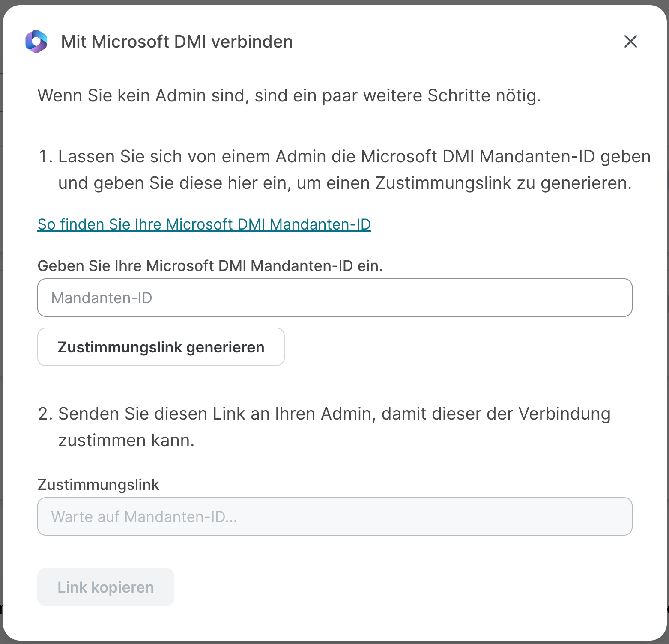The height and width of the screenshot is (644, 669).
Task: Close the Microsoft DMI connection dialog
Action: click(x=630, y=42)
